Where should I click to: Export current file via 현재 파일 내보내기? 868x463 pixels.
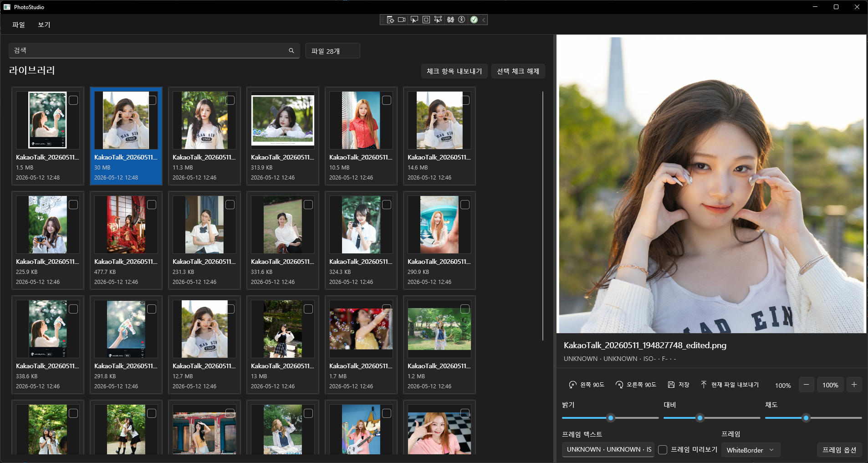pyautogui.click(x=730, y=385)
